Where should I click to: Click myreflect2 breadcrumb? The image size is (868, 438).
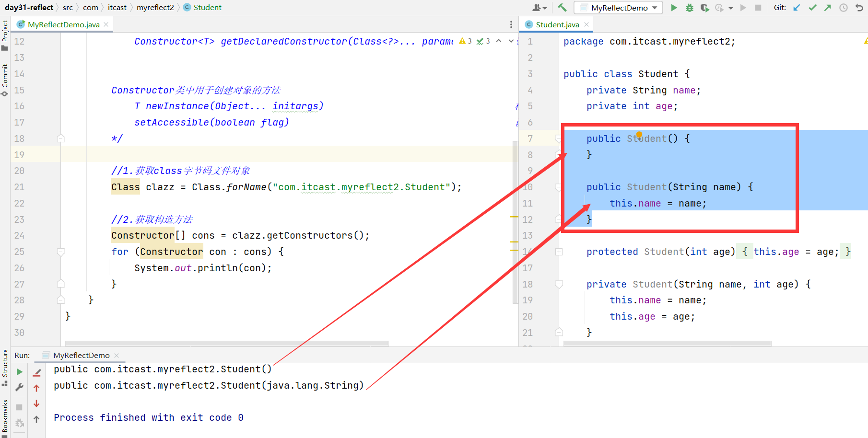[x=155, y=7]
